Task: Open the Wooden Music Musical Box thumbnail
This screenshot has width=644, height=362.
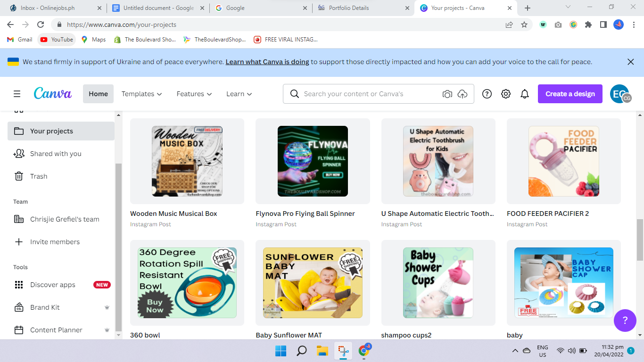Action: (187, 161)
